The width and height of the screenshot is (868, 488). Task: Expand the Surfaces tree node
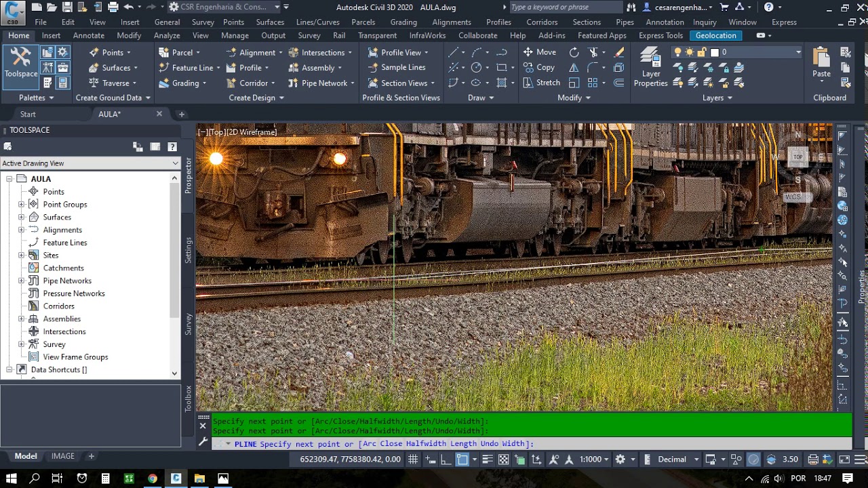click(21, 217)
